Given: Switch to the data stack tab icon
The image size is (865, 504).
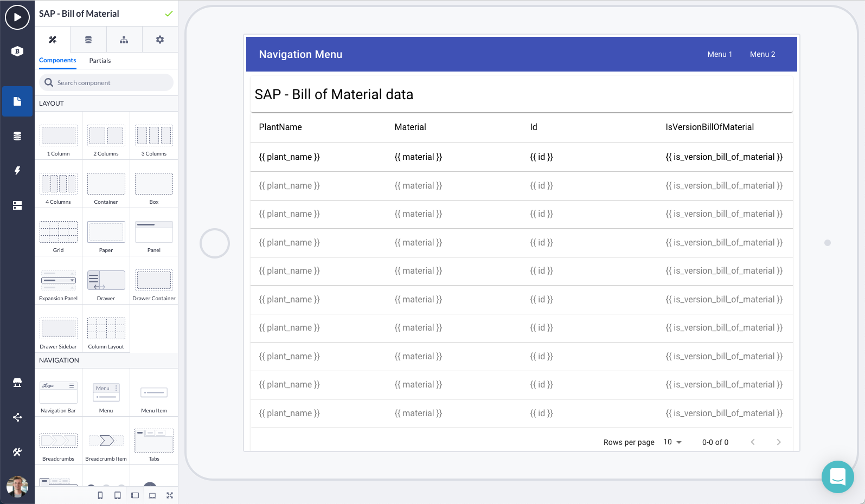Looking at the screenshot, I should [88, 40].
